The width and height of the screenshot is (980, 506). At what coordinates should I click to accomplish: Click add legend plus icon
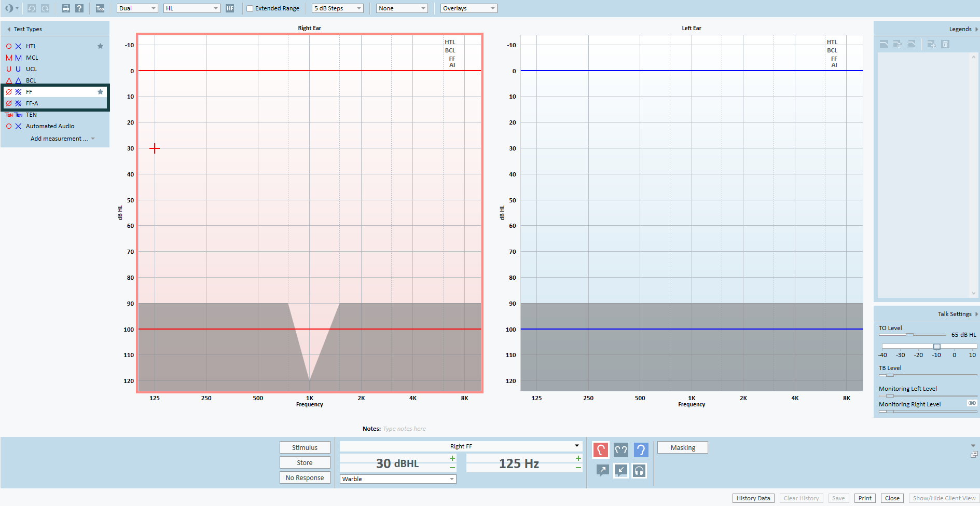click(931, 44)
